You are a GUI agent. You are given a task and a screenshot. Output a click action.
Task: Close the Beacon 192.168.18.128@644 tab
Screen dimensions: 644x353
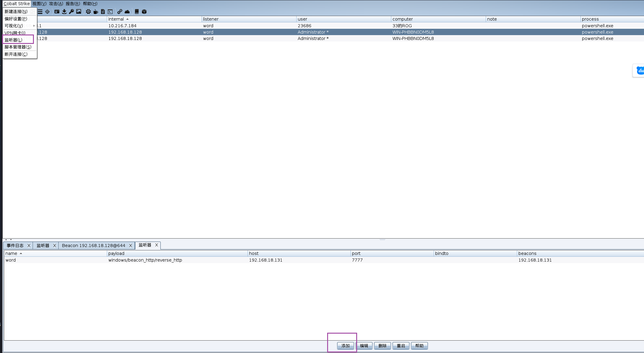[130, 246]
